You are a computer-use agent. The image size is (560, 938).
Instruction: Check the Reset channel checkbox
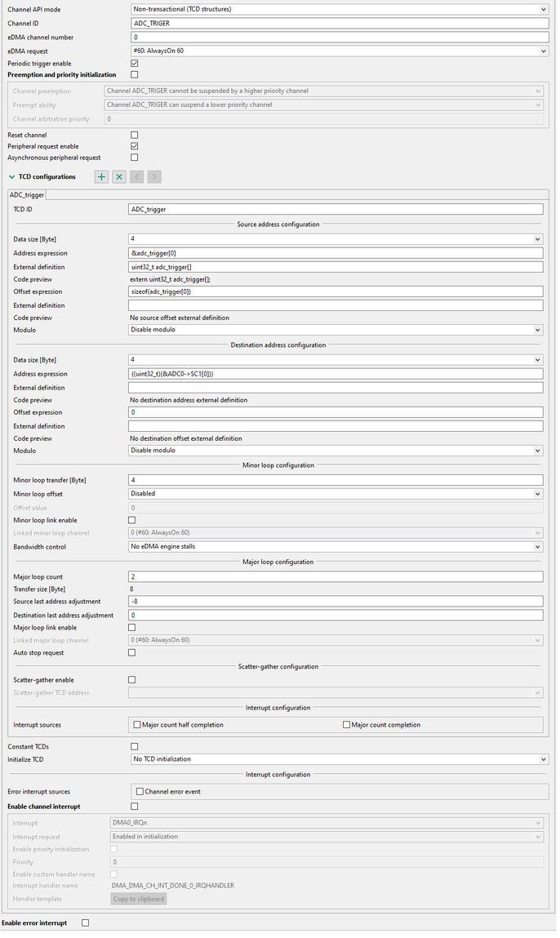(x=133, y=135)
